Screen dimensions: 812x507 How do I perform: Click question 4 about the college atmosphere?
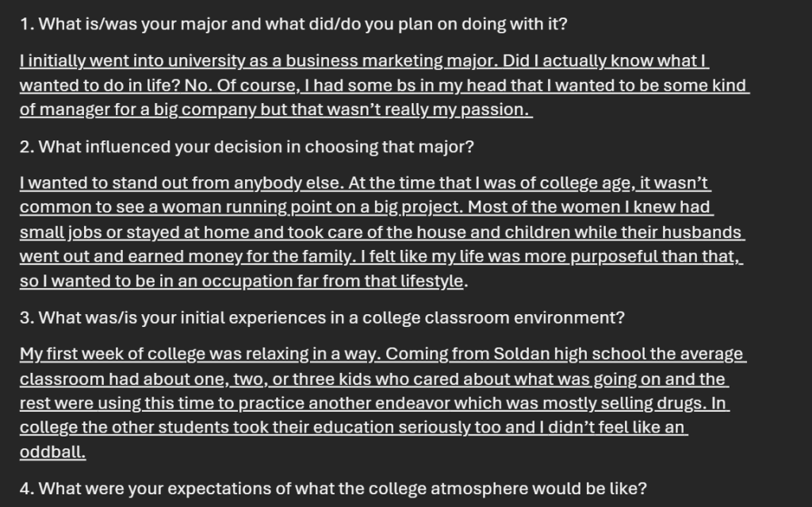click(334, 488)
